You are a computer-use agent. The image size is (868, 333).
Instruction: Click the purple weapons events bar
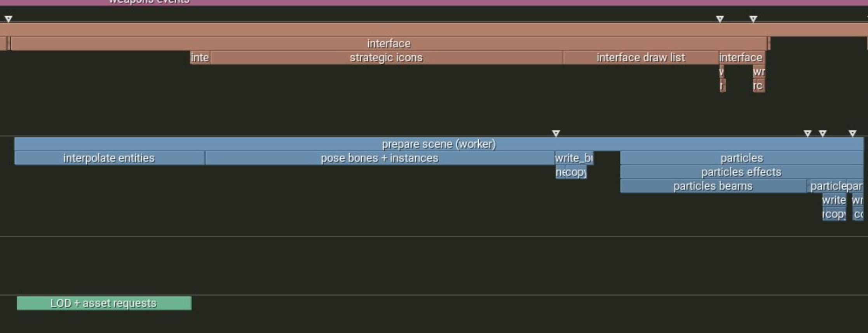coord(434,2)
